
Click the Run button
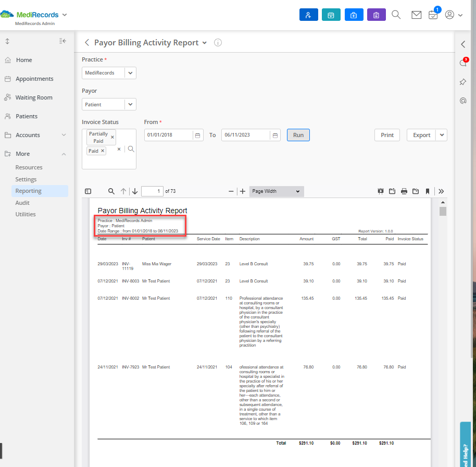(x=298, y=134)
